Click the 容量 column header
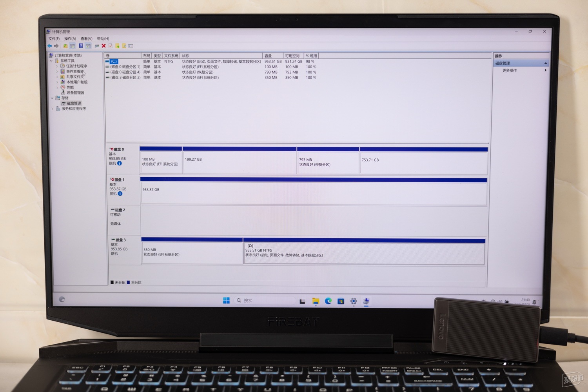 tap(273, 56)
